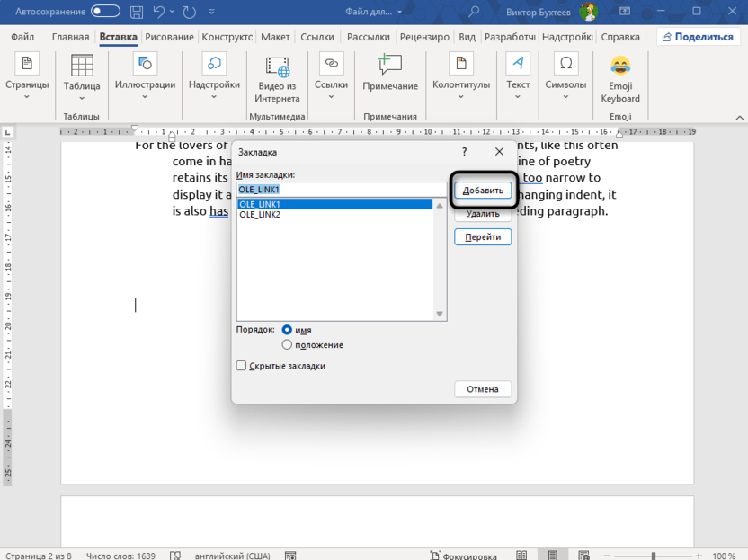
Task: Enable the 'Скрытые закладки' checkbox
Action: point(241,366)
